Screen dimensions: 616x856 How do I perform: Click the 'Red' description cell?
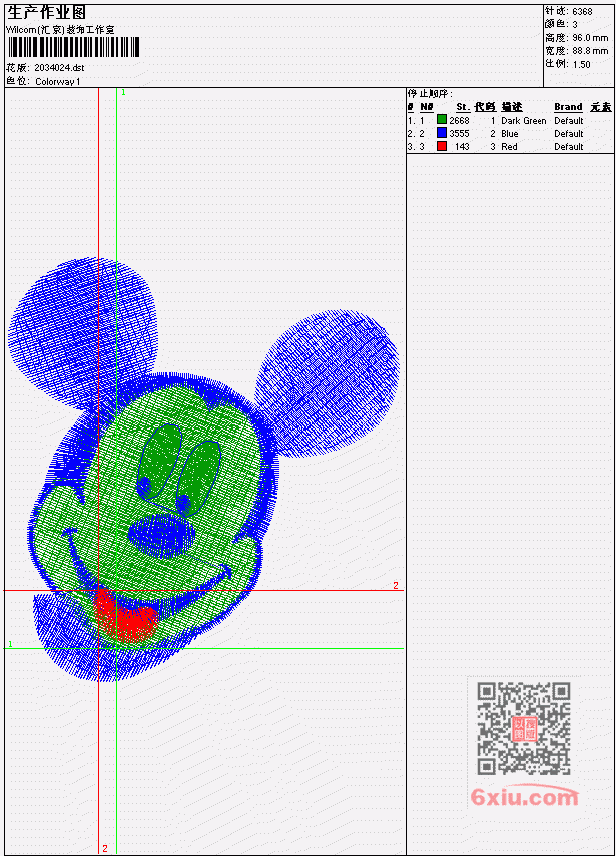click(x=509, y=147)
